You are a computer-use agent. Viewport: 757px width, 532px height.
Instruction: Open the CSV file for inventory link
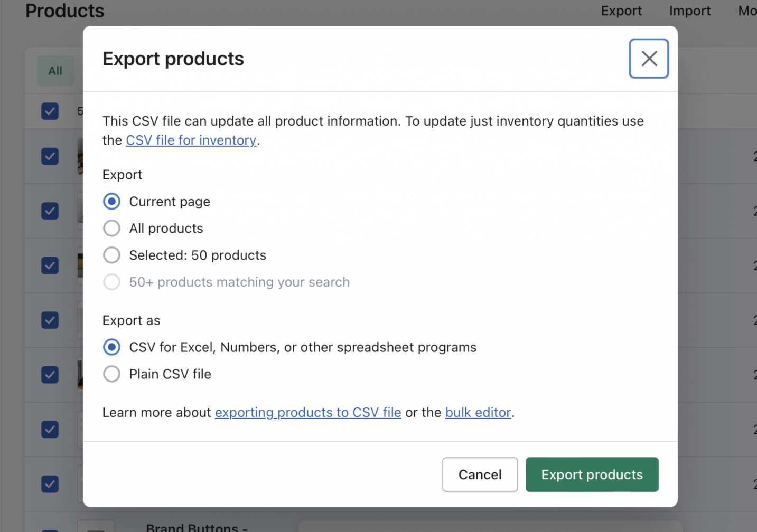tap(191, 140)
